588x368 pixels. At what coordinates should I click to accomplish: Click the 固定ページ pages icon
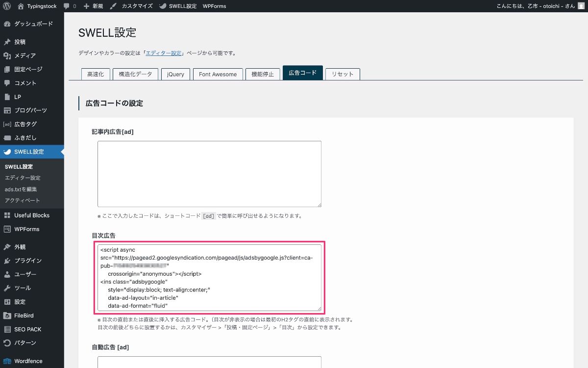[7, 69]
